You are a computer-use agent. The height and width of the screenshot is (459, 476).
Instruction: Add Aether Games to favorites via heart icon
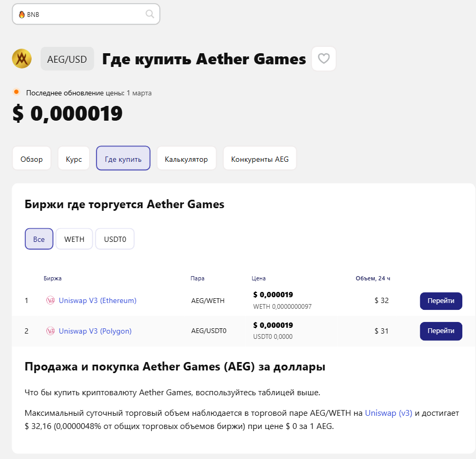324,58
